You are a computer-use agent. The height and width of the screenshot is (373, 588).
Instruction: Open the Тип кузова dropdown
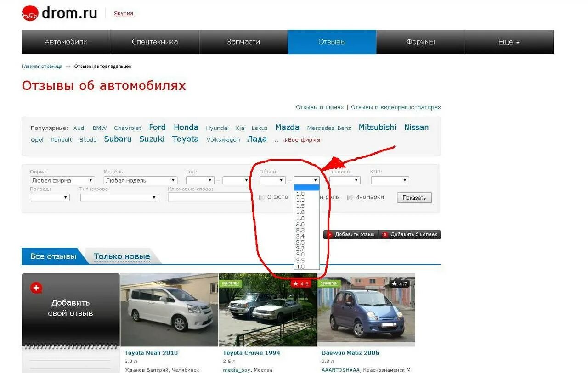click(x=119, y=197)
